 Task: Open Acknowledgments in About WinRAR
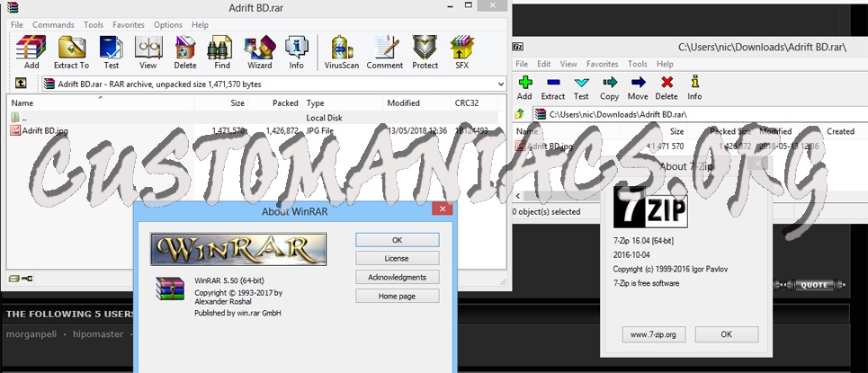(x=398, y=277)
